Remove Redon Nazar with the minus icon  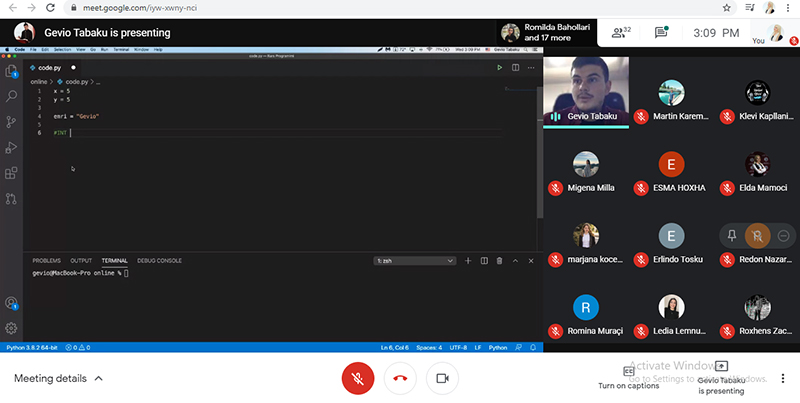tap(784, 236)
